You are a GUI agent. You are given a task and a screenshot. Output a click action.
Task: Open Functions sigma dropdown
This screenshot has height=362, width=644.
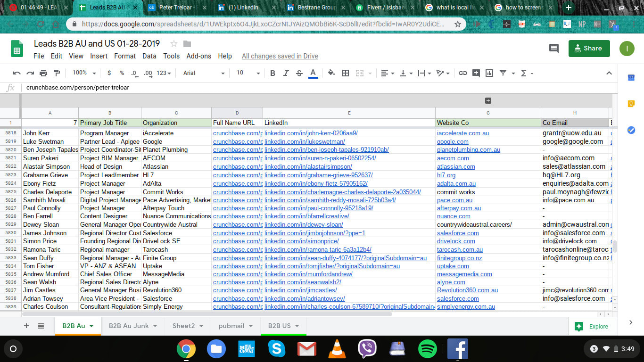click(527, 73)
